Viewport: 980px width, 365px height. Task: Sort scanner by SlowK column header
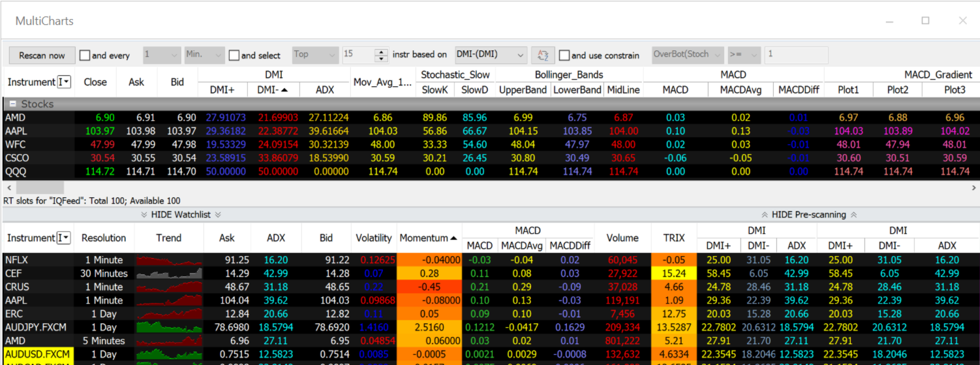tap(435, 89)
